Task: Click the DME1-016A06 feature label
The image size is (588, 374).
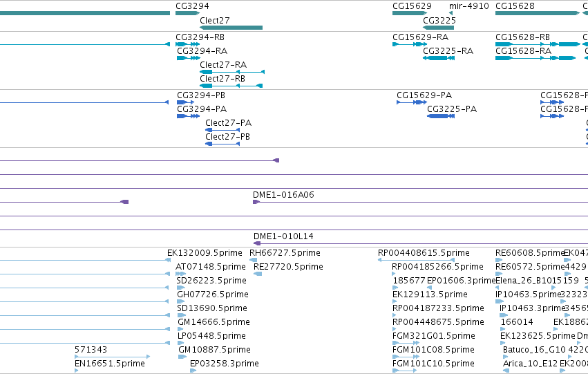Action: [x=283, y=195]
